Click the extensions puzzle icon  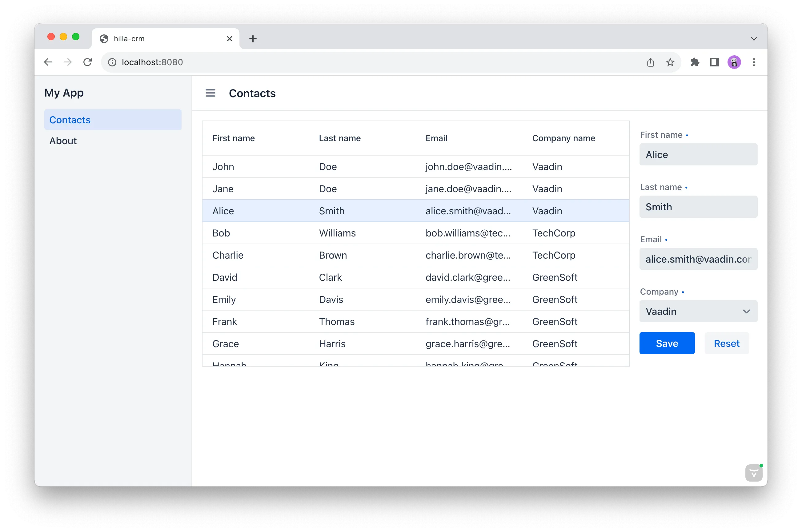(695, 62)
